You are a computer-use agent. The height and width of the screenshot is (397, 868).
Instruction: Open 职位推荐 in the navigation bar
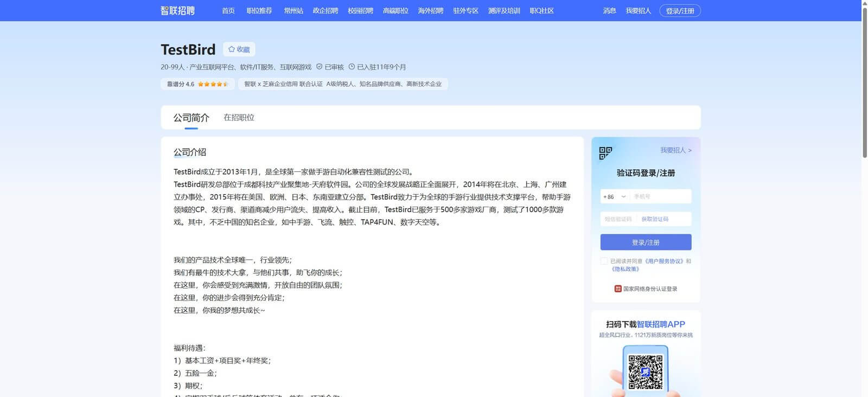pyautogui.click(x=259, y=11)
